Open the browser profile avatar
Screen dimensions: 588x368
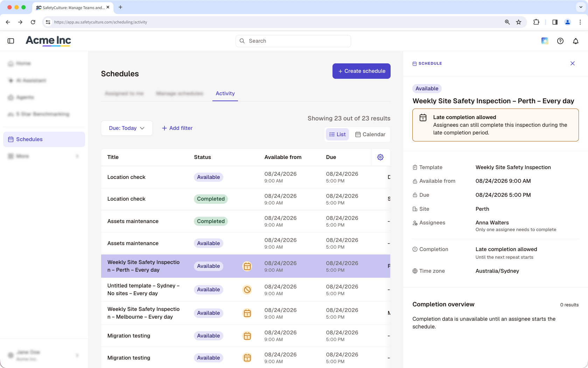pyautogui.click(x=568, y=22)
